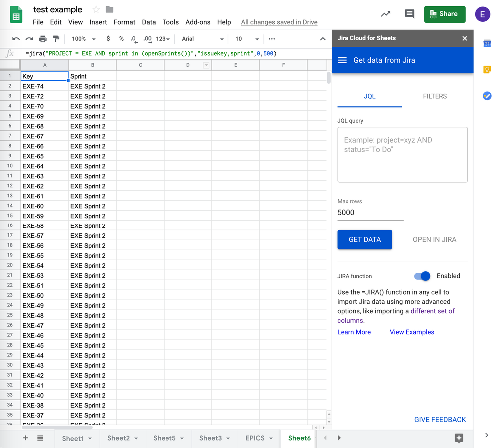This screenshot has width=498, height=448.
Task: Open the zoom level dropdown
Action: click(82, 38)
